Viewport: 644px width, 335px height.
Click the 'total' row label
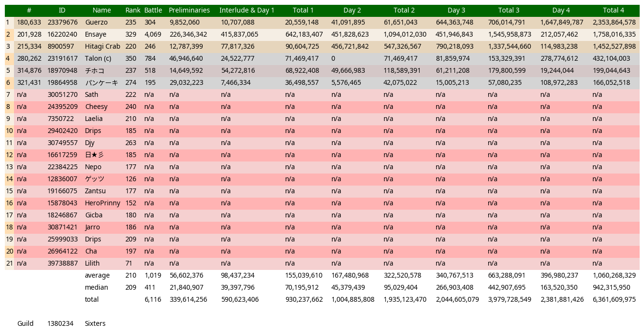91,299
